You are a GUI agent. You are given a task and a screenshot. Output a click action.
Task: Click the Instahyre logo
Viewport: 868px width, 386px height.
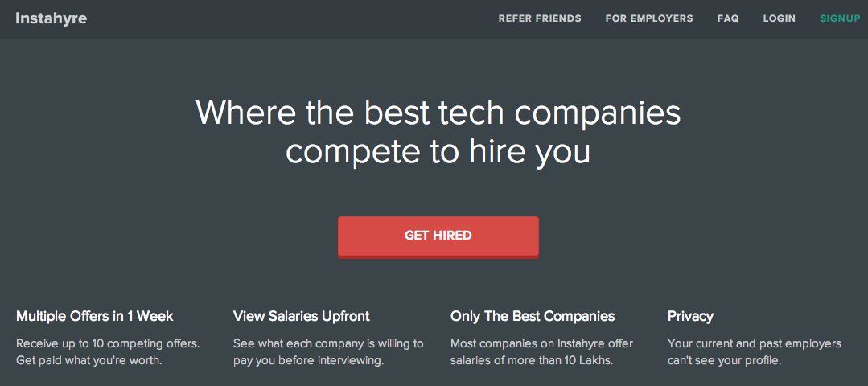coord(51,18)
